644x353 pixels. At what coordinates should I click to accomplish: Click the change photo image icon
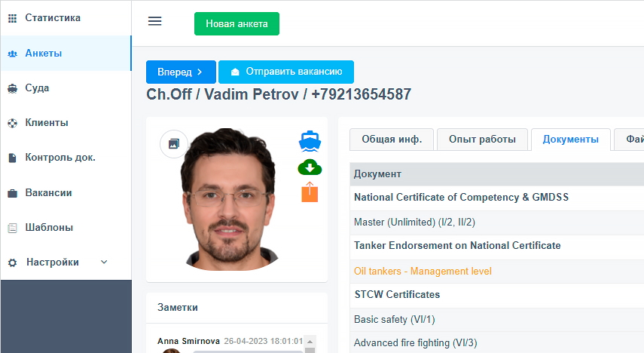coord(174,143)
